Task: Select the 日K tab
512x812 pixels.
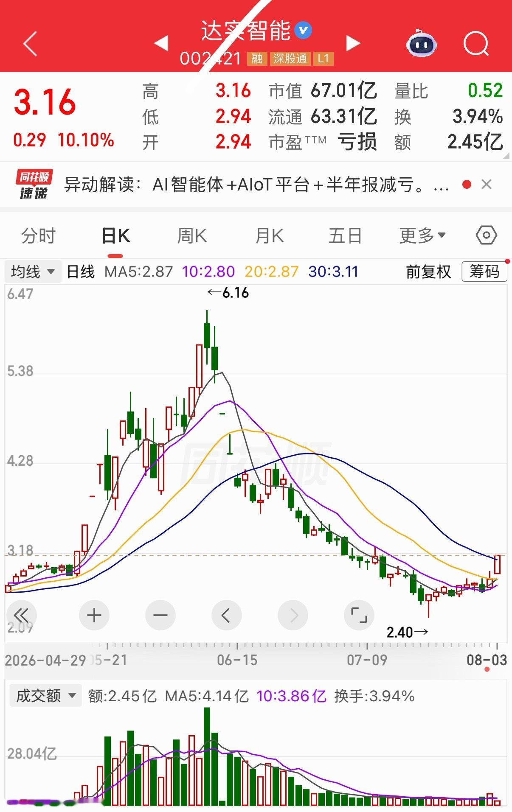Action: [115, 236]
